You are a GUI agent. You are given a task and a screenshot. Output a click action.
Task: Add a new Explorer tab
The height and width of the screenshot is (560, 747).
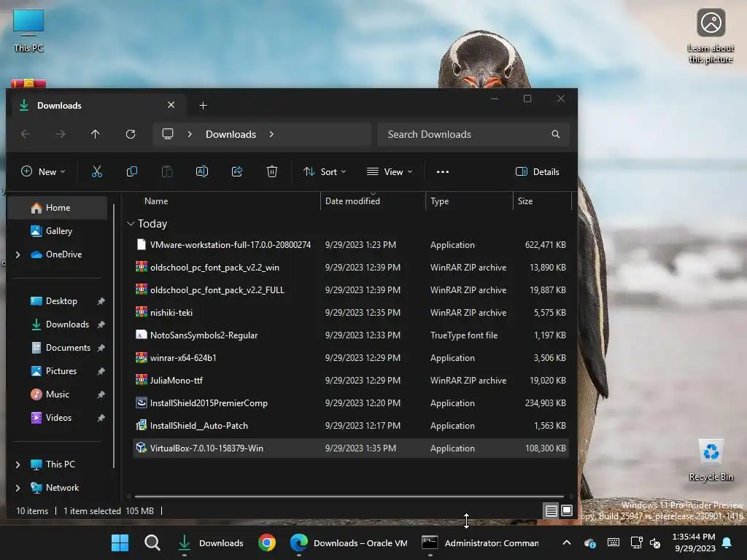(x=203, y=105)
